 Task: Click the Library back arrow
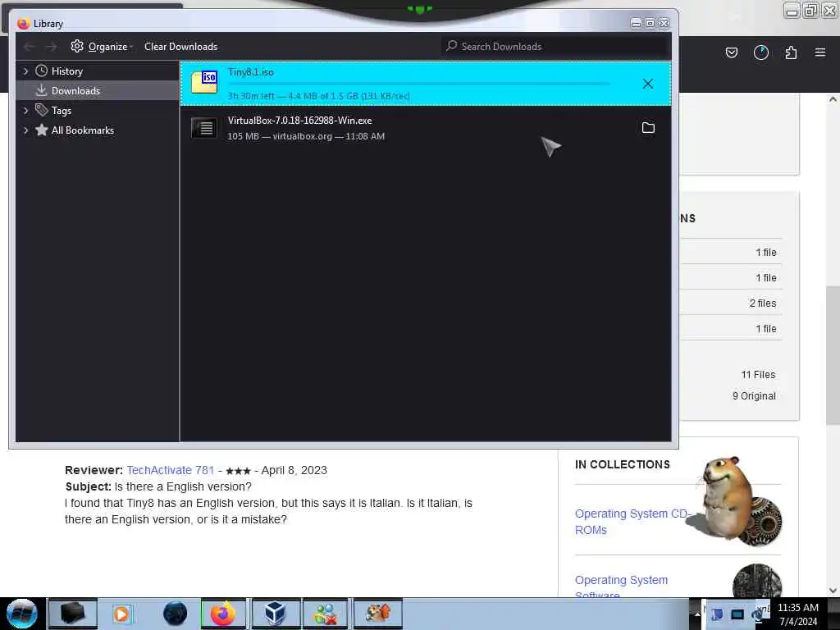tap(30, 47)
